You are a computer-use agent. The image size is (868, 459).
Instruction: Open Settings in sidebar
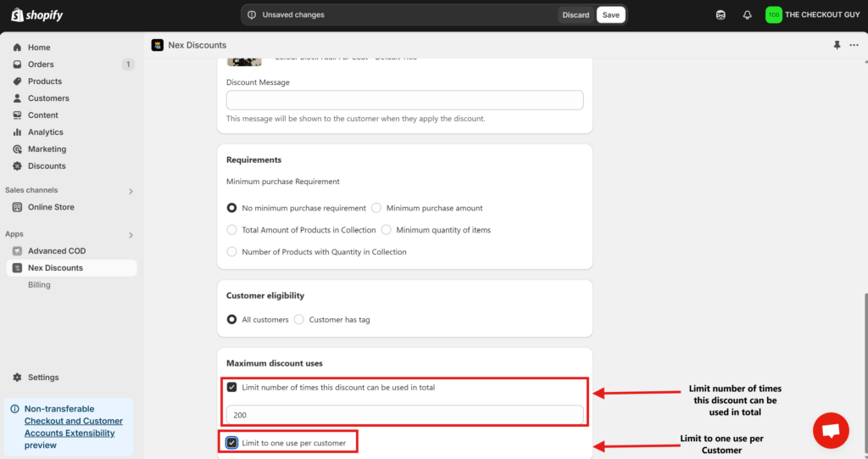tap(43, 377)
